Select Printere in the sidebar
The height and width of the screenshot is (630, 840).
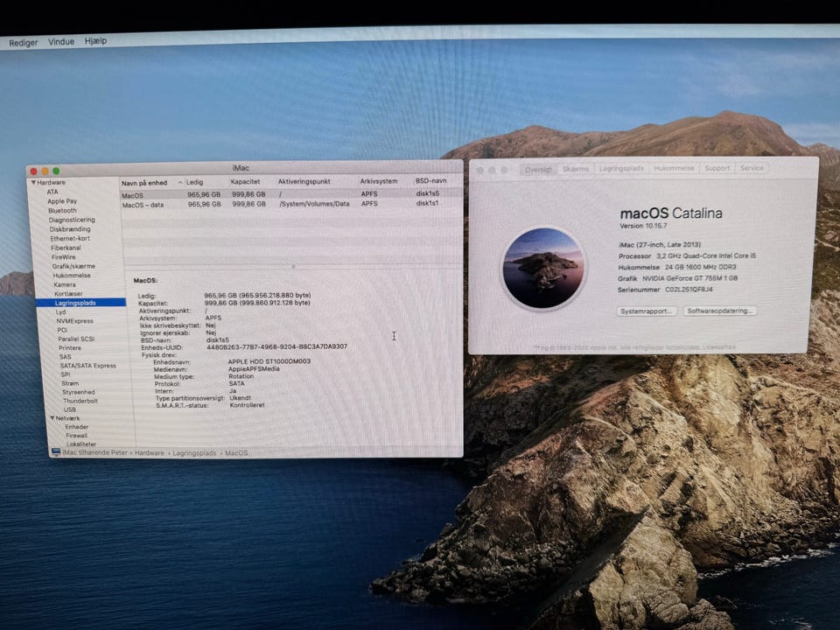click(70, 347)
